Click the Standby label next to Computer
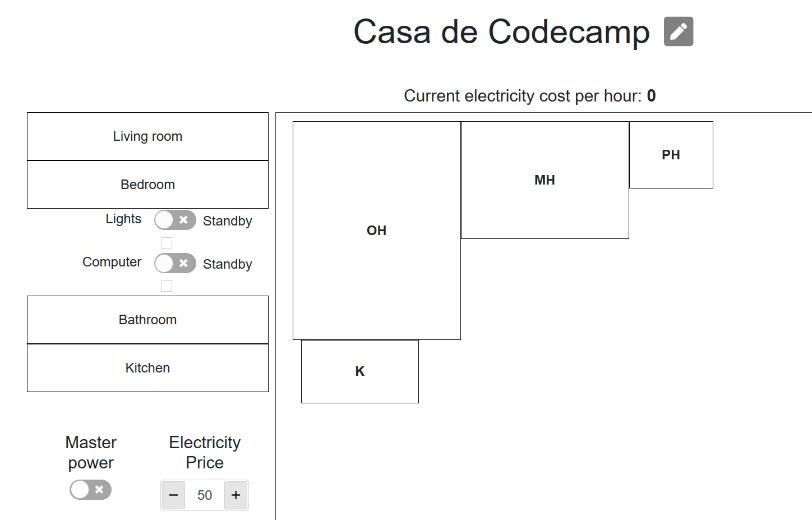The image size is (812, 520). pyautogui.click(x=227, y=264)
